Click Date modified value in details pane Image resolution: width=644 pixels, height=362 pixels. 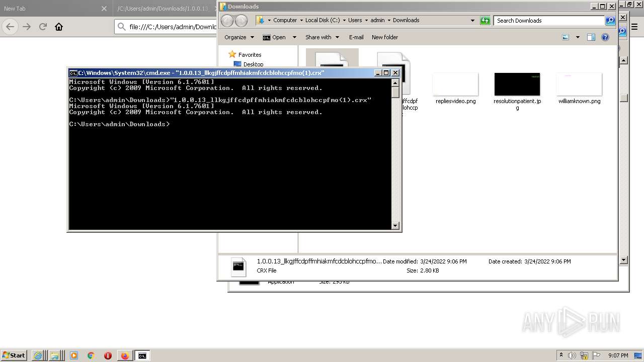pyautogui.click(x=443, y=261)
